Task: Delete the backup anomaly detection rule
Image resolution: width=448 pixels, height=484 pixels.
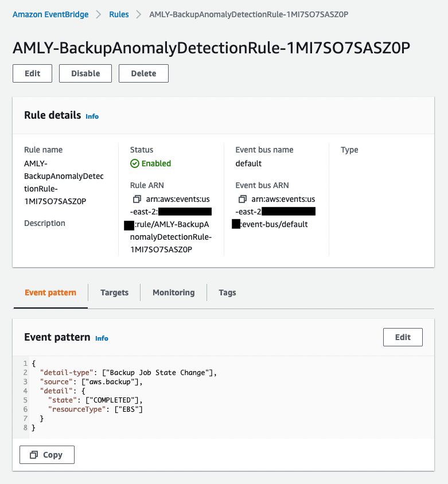Action: (x=143, y=73)
